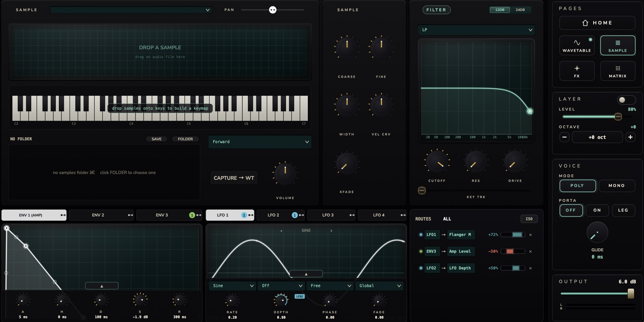Go to the HOME page

(597, 23)
